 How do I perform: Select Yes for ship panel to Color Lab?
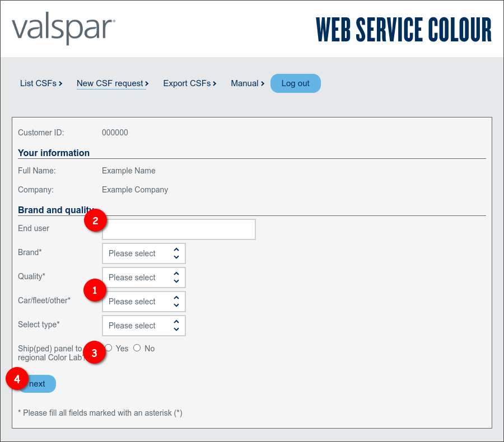[x=109, y=348]
